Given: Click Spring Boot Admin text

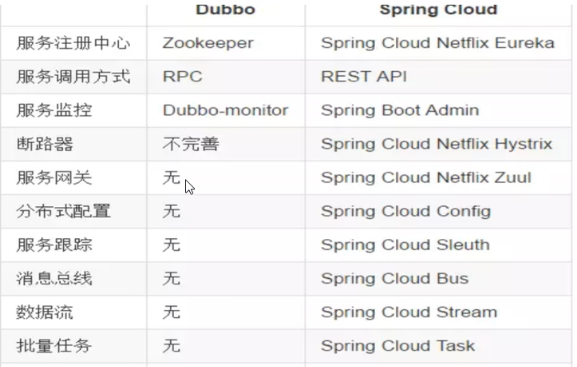Looking at the screenshot, I should tap(400, 110).
